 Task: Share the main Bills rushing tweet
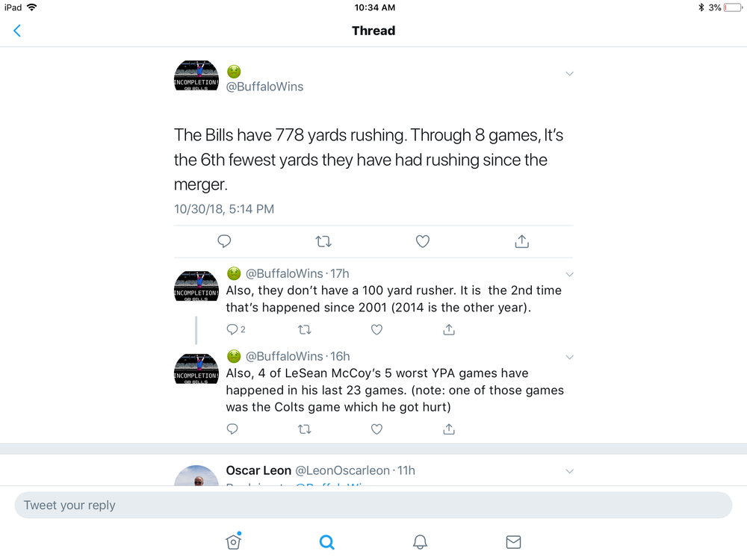click(x=521, y=241)
